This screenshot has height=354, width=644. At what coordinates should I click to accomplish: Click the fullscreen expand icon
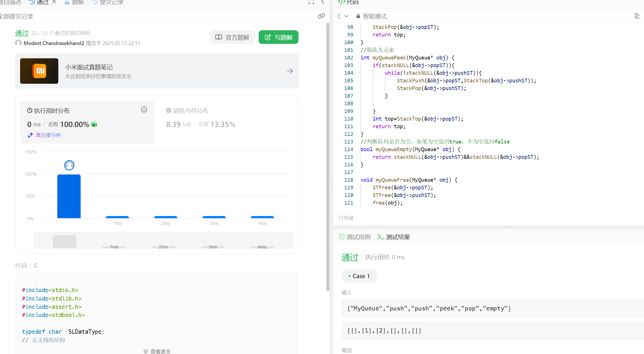311,2
